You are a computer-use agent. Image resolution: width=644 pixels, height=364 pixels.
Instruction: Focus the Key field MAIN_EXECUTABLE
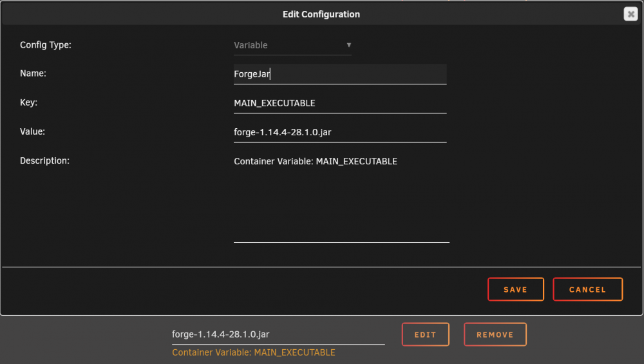coord(340,103)
